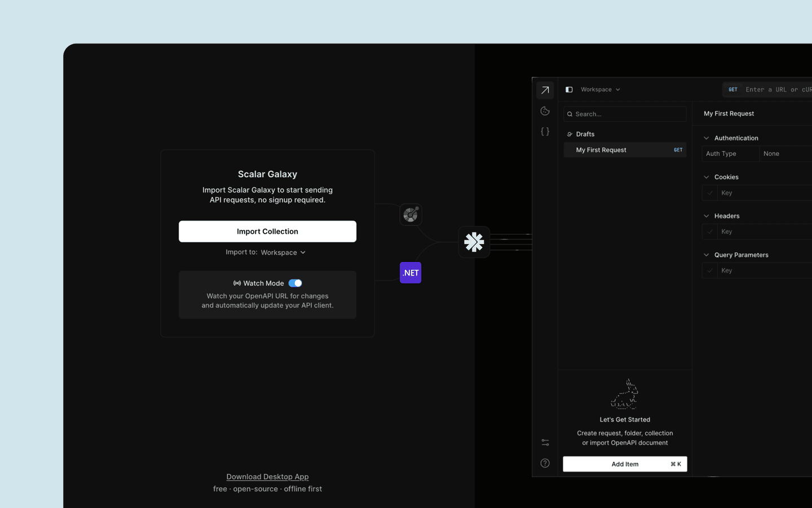Click the Let's Get Started text

pos(625,420)
